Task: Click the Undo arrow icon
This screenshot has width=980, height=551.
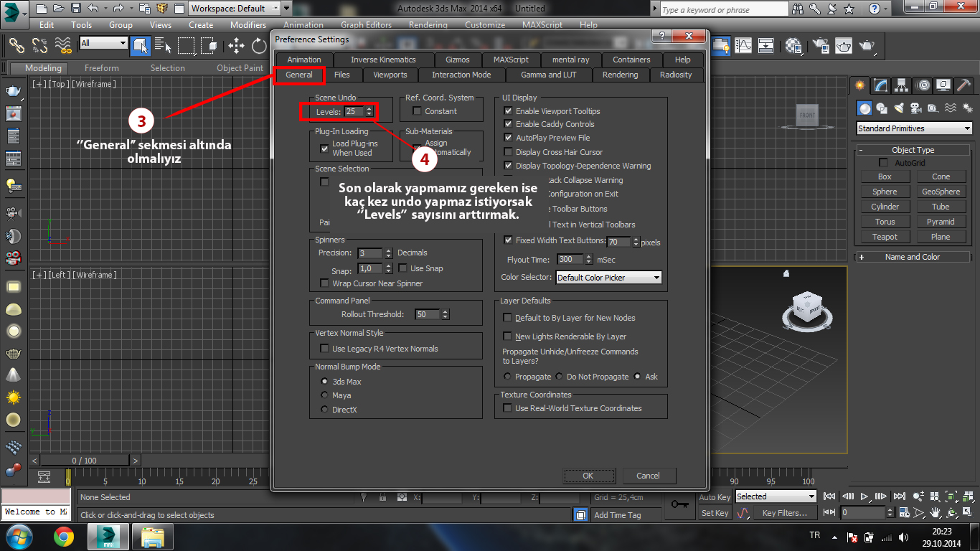Action: [x=93, y=9]
